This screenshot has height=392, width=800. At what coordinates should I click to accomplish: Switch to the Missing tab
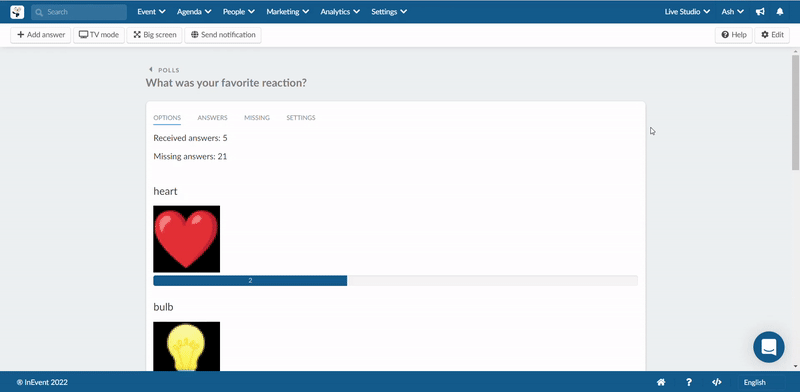point(257,118)
